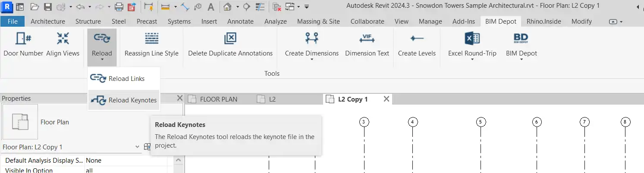This screenshot has height=173, width=644.
Task: Open Customize Quick Access Toolbar arrow
Action: [x=307, y=7]
